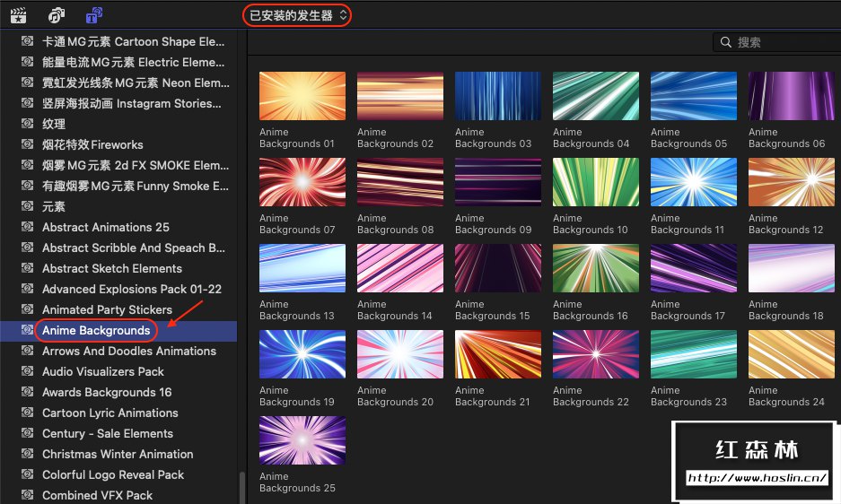Select Advanced Explosions Pack 01-22 category
The image size is (841, 504).
pyautogui.click(x=118, y=289)
